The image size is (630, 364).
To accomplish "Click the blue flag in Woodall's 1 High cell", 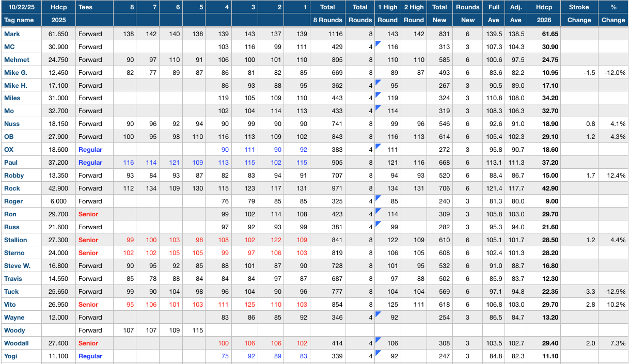I will point(377,340).
